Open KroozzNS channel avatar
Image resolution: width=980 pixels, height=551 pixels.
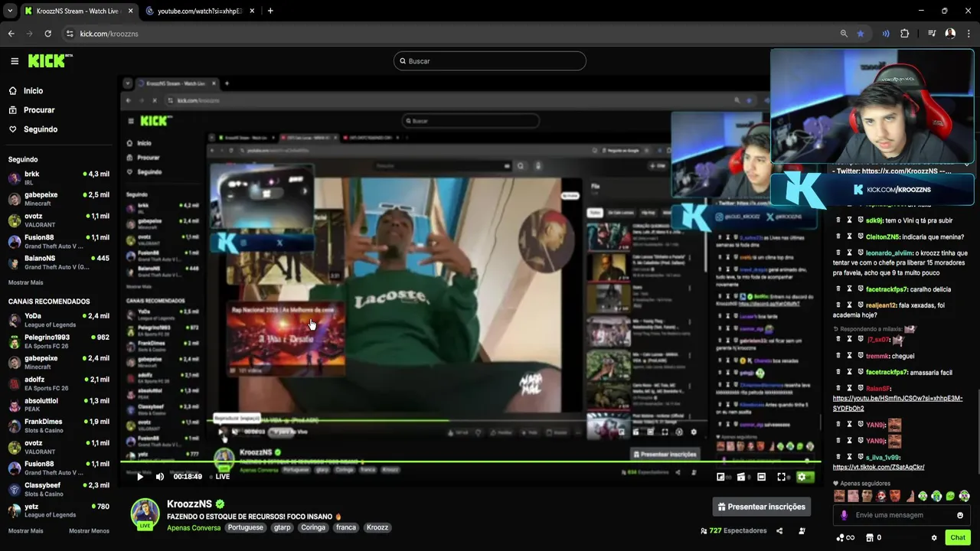[145, 513]
